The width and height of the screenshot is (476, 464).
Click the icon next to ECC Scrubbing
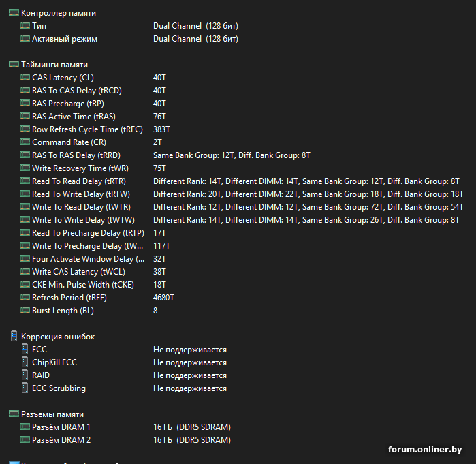pos(25,388)
